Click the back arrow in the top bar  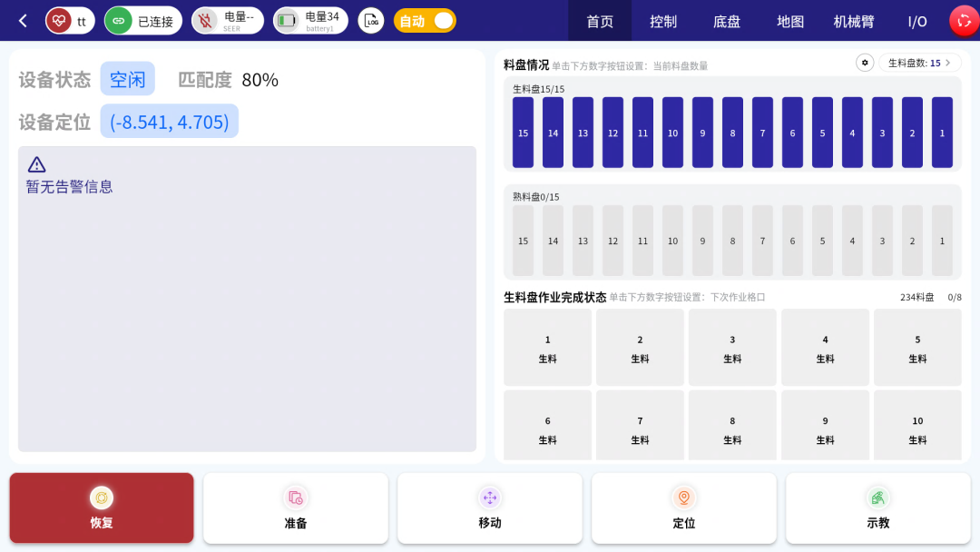(23, 21)
